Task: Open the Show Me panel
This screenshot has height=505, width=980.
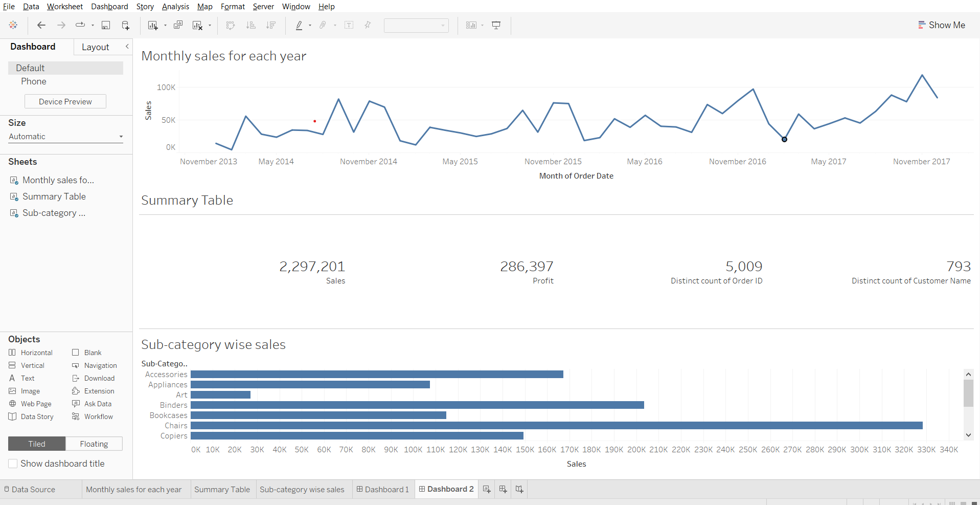Action: pos(942,25)
